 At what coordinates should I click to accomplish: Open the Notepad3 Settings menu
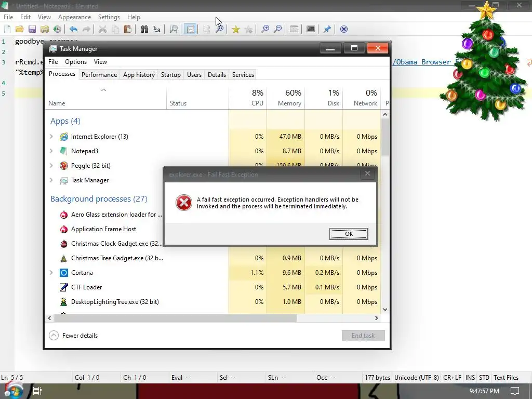[x=109, y=17]
